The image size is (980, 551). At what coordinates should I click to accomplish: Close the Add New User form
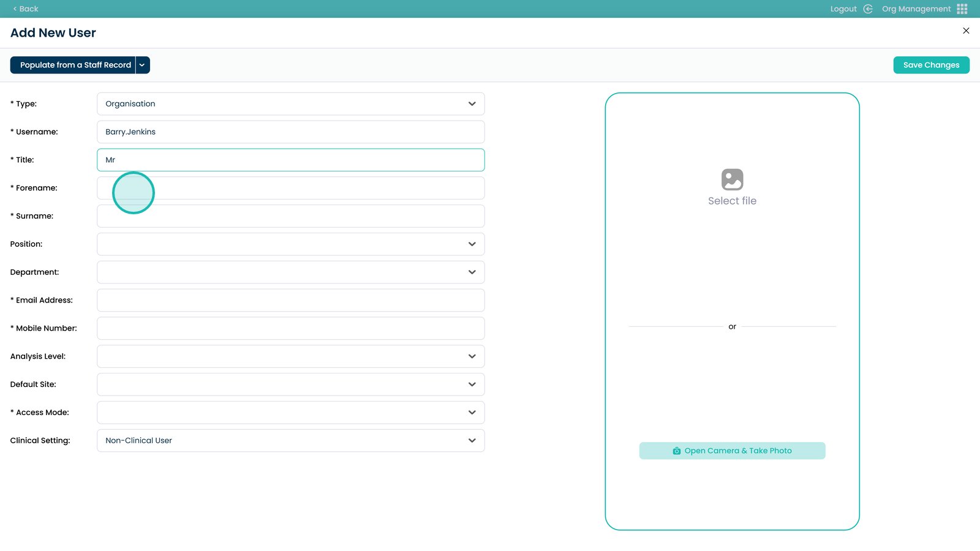(966, 31)
